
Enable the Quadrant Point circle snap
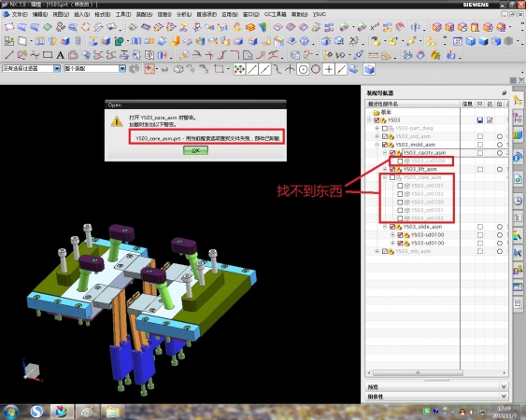316,69
